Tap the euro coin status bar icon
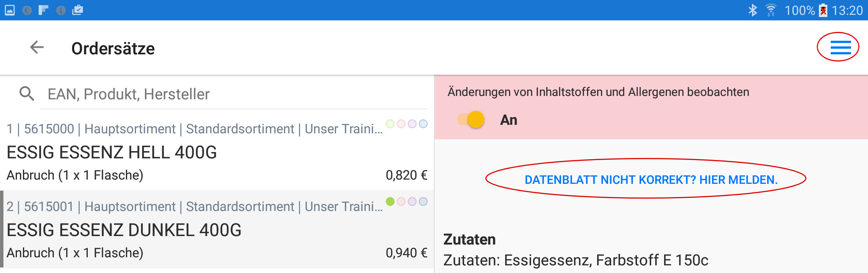 pos(27,10)
